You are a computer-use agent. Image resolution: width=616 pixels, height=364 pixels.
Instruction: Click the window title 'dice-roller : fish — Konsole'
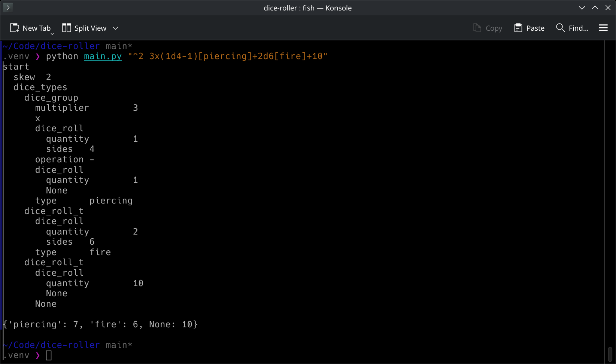pyautogui.click(x=308, y=8)
